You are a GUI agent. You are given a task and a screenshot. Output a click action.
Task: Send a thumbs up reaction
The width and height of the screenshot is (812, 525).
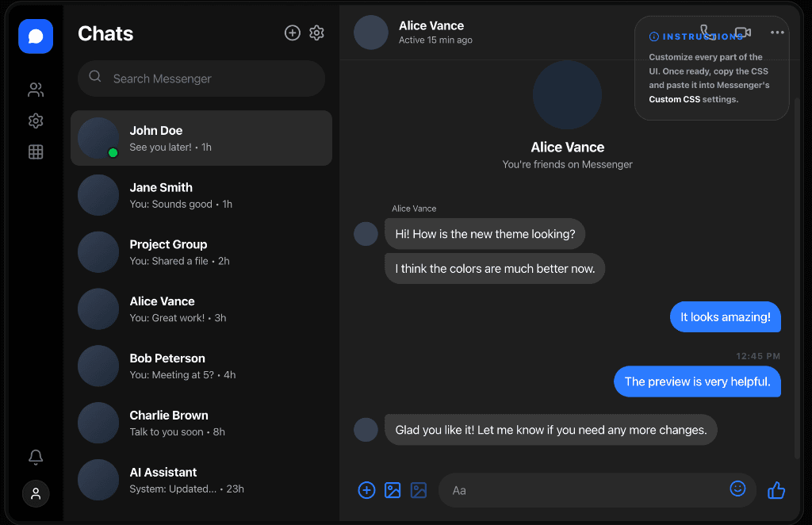(x=776, y=490)
